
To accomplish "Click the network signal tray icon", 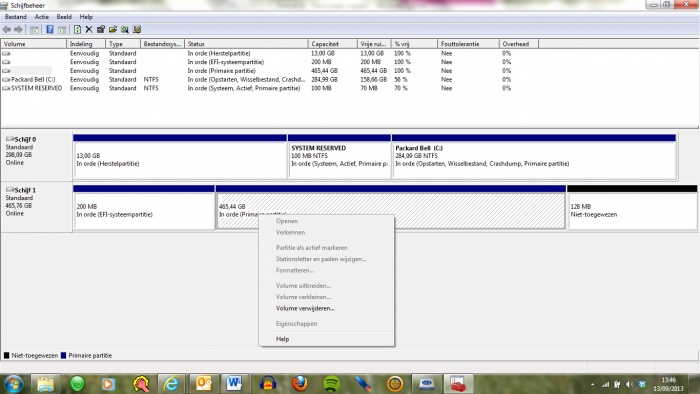I will tap(605, 384).
